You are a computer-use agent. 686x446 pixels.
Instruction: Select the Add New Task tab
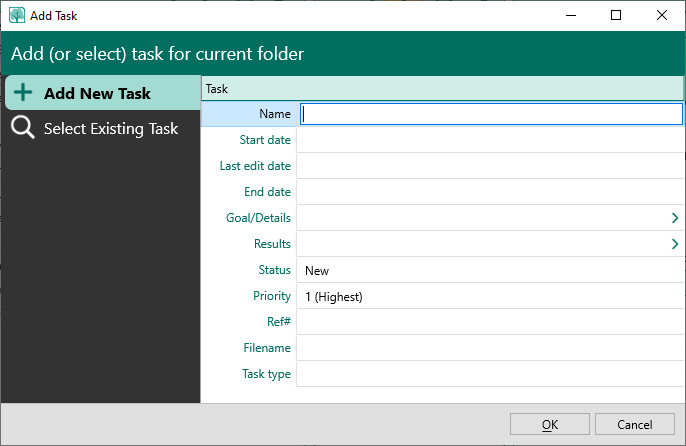pos(97,93)
